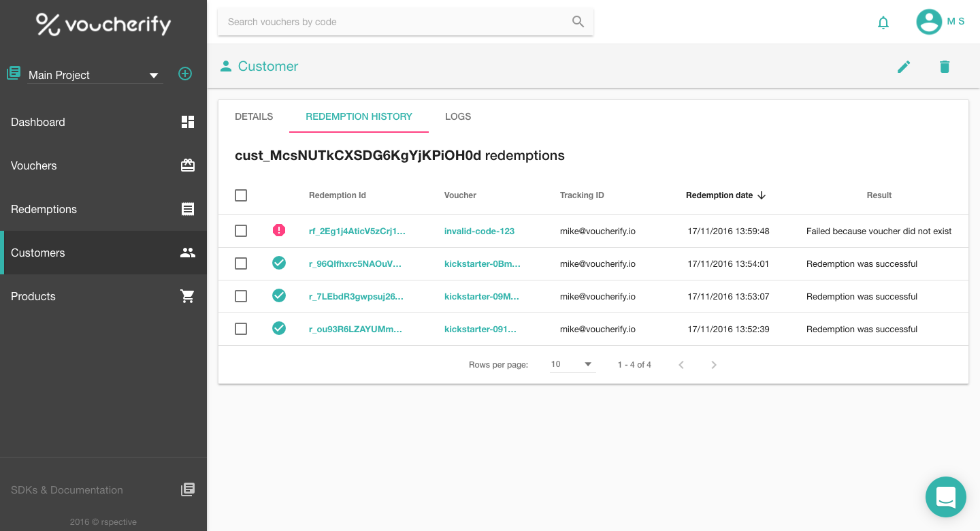This screenshot has width=980, height=531.
Task: Click the SDKs & Documentation library icon
Action: [x=188, y=489]
